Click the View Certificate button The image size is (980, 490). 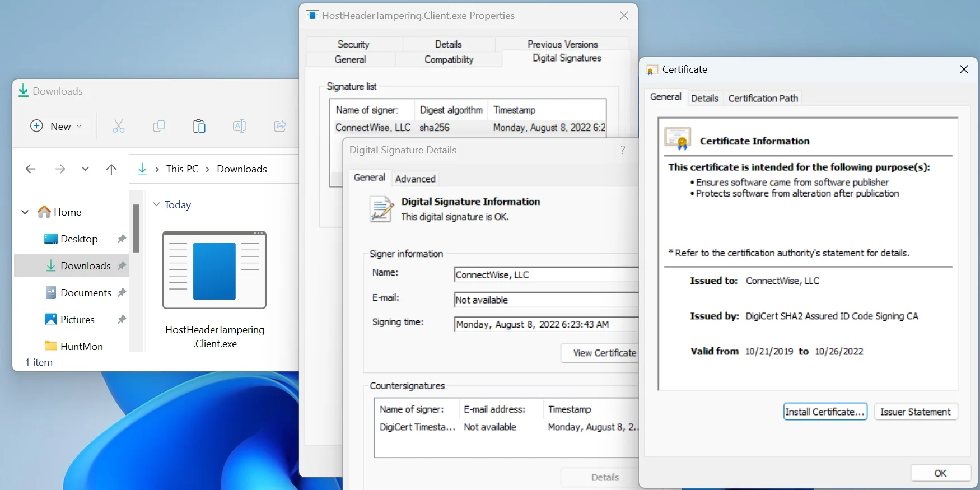pos(600,353)
